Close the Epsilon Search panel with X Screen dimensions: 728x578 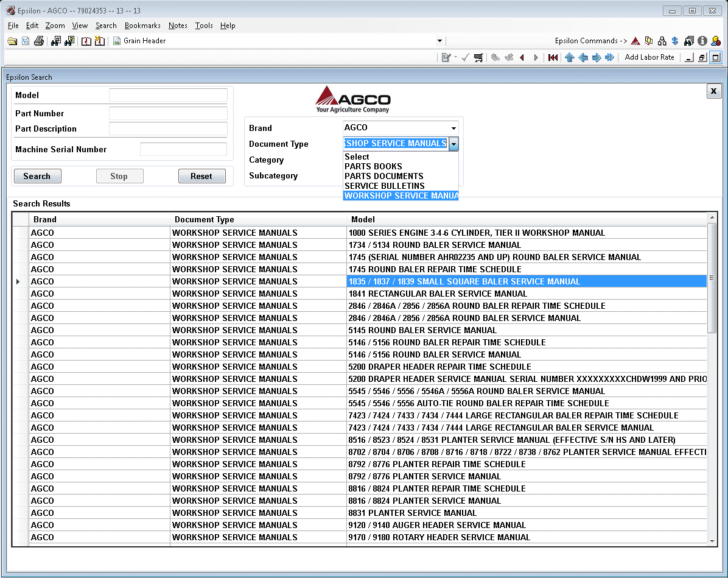pos(713,91)
